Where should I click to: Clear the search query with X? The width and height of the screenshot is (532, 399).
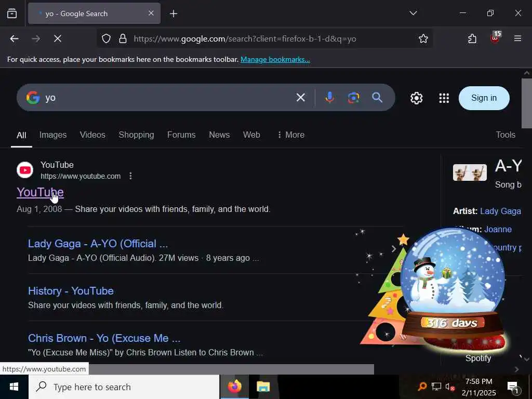301,98
